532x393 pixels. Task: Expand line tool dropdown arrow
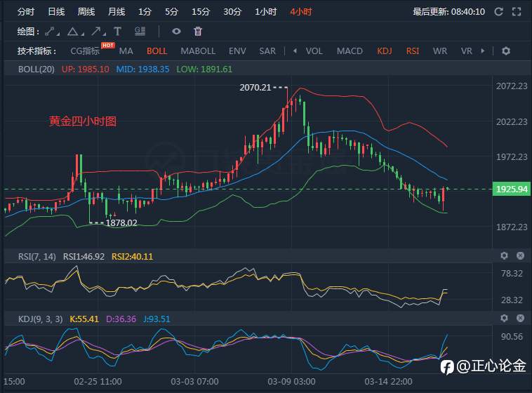pyautogui.click(x=58, y=34)
